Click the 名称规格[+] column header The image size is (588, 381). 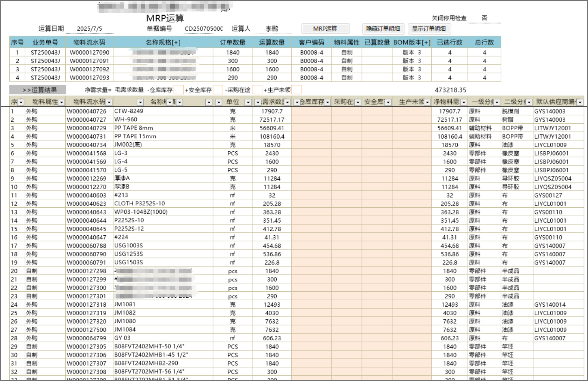pyautogui.click(x=163, y=43)
